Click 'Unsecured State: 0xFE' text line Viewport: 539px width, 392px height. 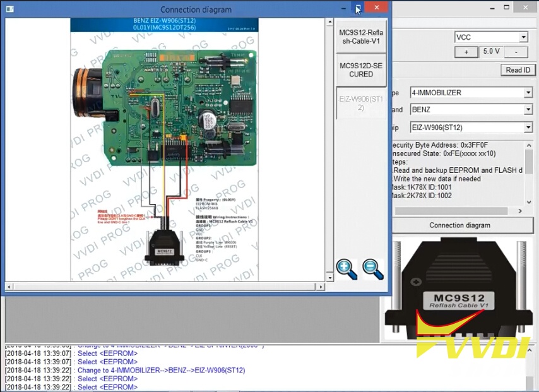point(444,153)
